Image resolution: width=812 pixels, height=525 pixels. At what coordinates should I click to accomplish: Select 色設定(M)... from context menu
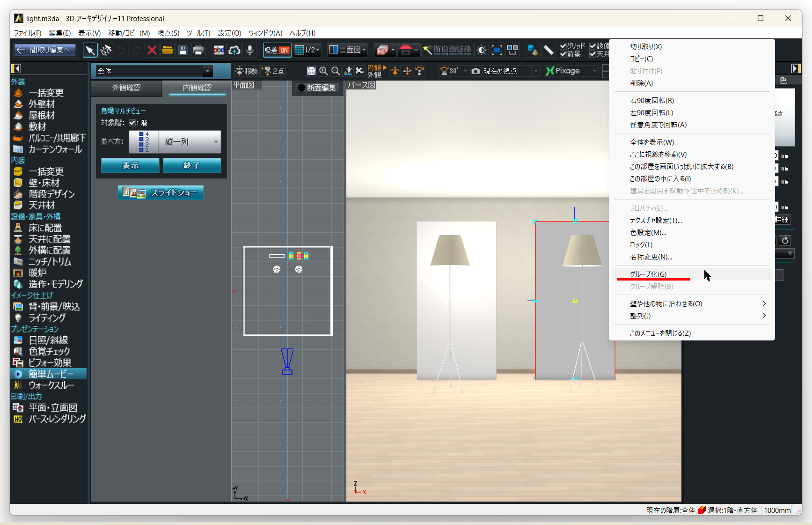coord(648,233)
